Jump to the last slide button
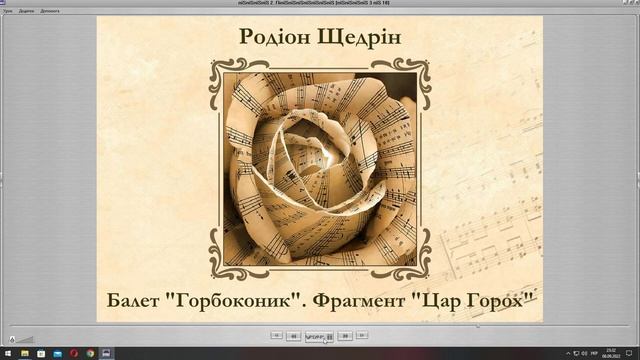The height and width of the screenshot is (360, 640). [x=362, y=336]
